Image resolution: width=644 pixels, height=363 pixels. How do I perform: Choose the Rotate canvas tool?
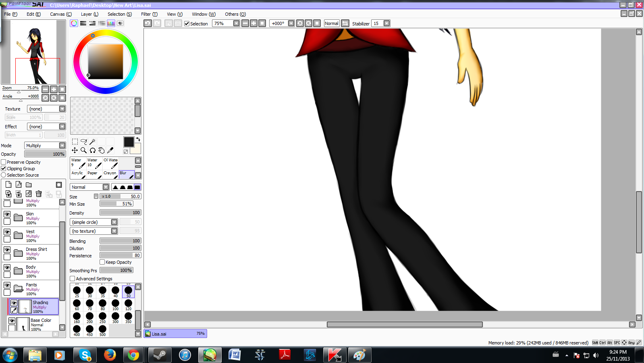coord(93,150)
